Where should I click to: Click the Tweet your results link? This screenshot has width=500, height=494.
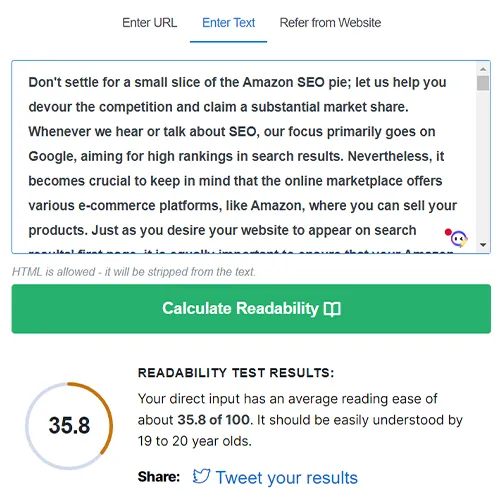coord(286,477)
